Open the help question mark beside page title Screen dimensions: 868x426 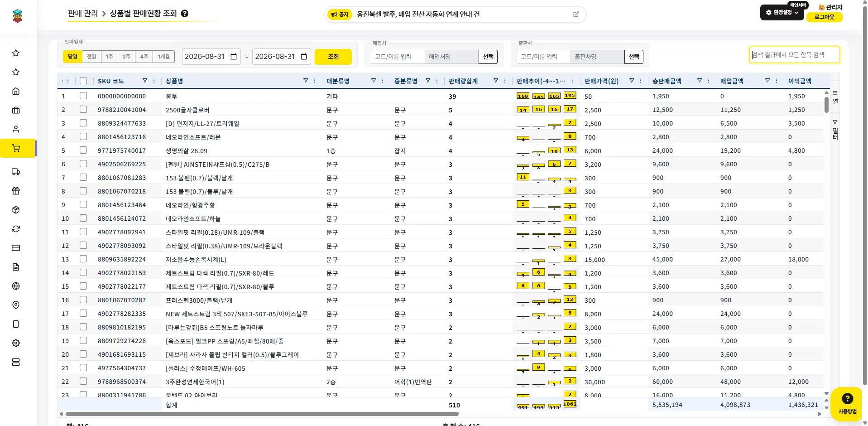(x=185, y=14)
